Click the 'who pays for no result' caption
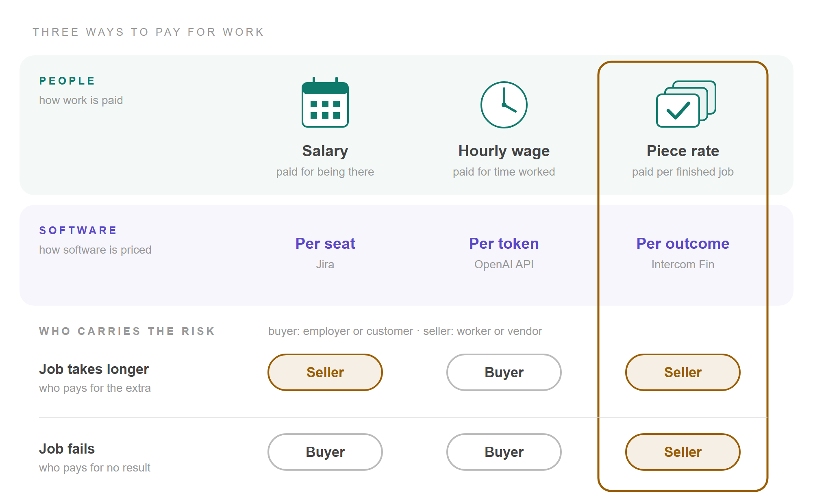Screen dimensions: 813x504 [95, 468]
